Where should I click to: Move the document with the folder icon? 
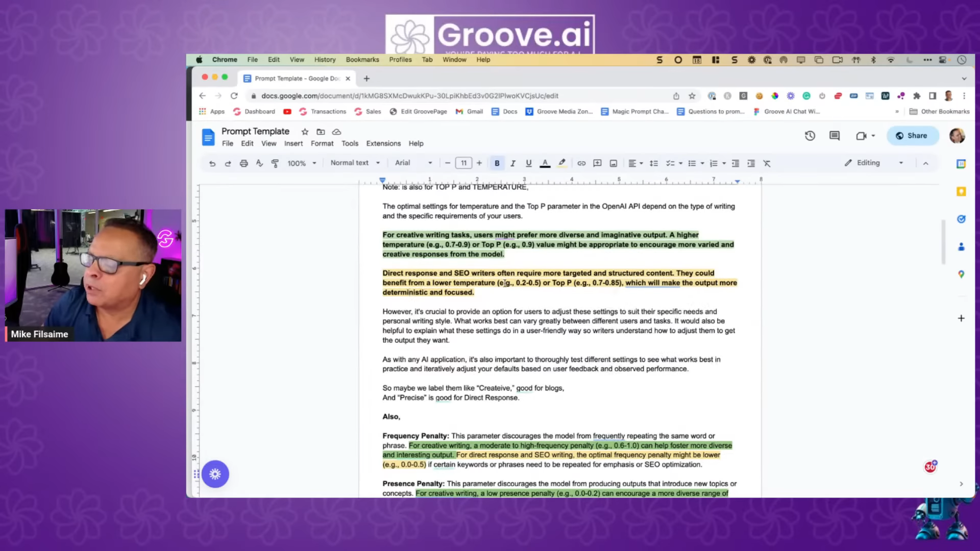pyautogui.click(x=321, y=132)
